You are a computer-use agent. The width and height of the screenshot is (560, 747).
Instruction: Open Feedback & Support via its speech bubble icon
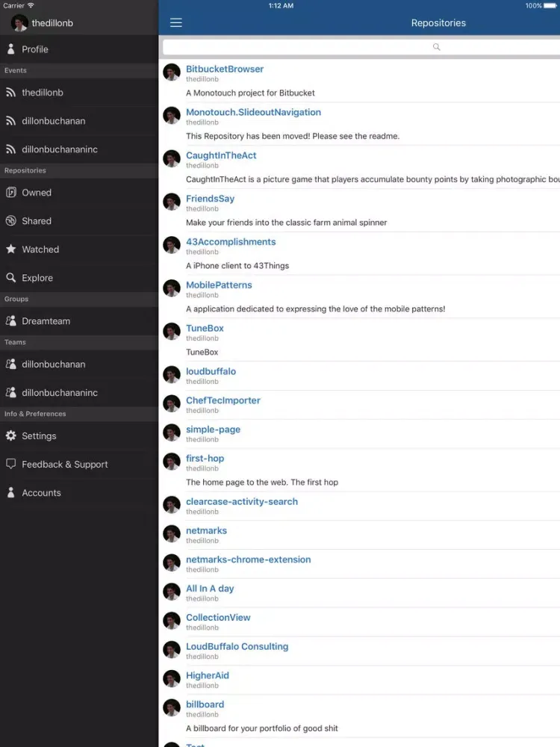pyautogui.click(x=11, y=464)
